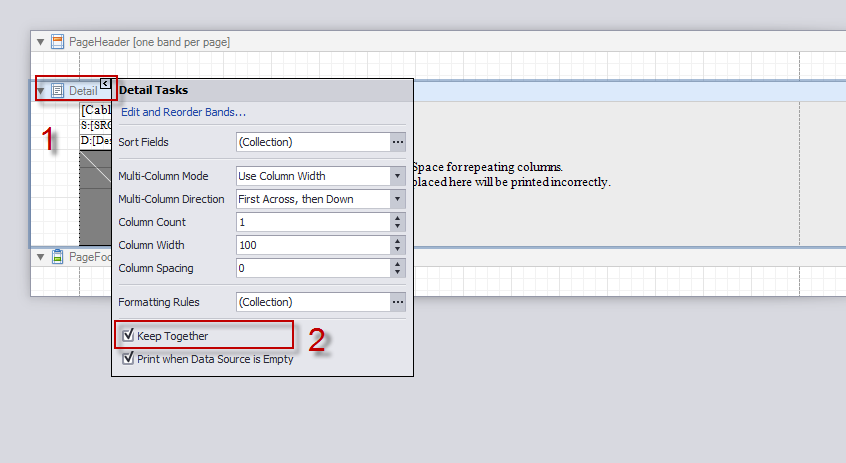Click the PageFooter band icon
The width and height of the screenshot is (846, 463).
58,257
